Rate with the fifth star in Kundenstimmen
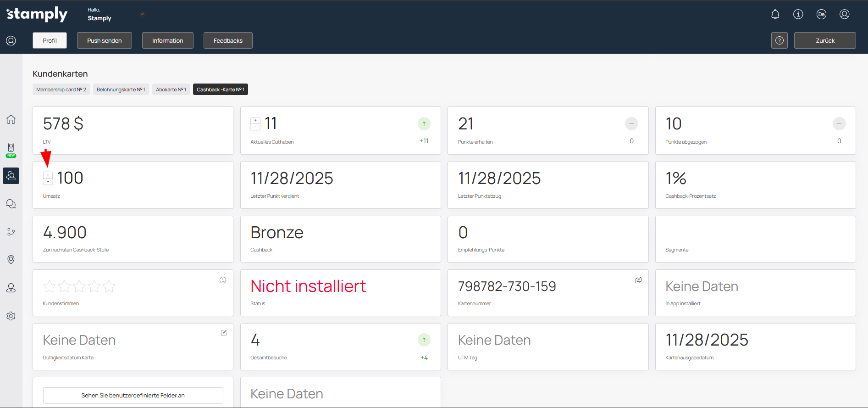 click(109, 286)
